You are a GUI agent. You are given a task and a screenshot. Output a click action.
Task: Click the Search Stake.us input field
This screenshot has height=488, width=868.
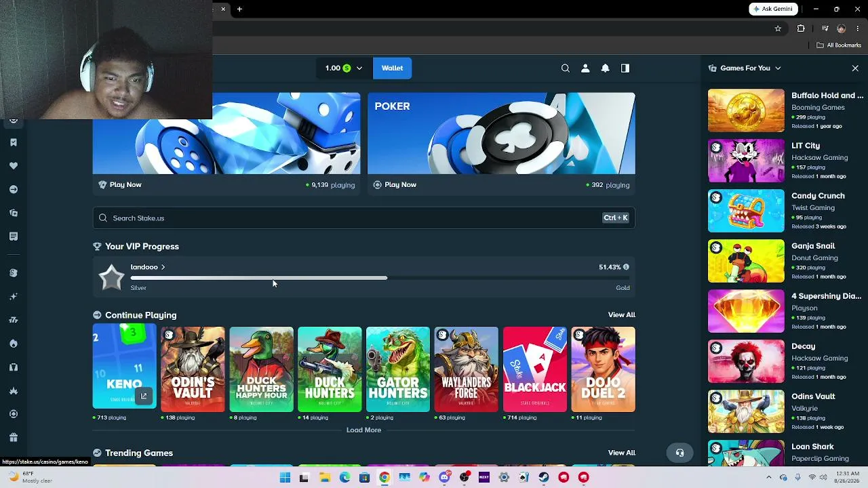click(364, 218)
